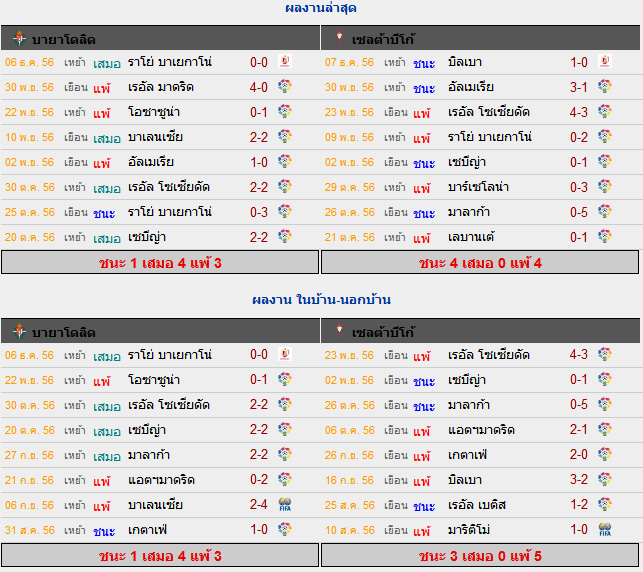This screenshot has width=643, height=572.
Task: Click the เซลต้าบีโก้ crest in the ในบ้าน-นอกบ้าน header
Action: (339, 330)
